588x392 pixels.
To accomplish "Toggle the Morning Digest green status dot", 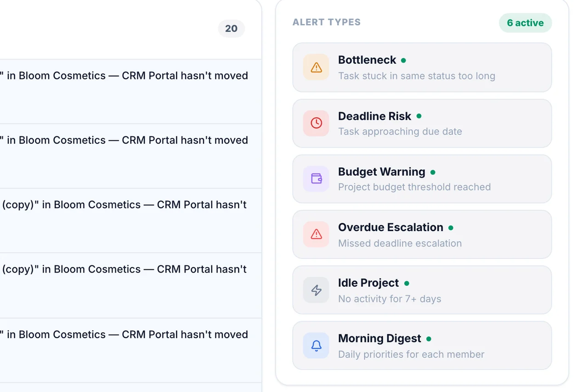I will [429, 339].
